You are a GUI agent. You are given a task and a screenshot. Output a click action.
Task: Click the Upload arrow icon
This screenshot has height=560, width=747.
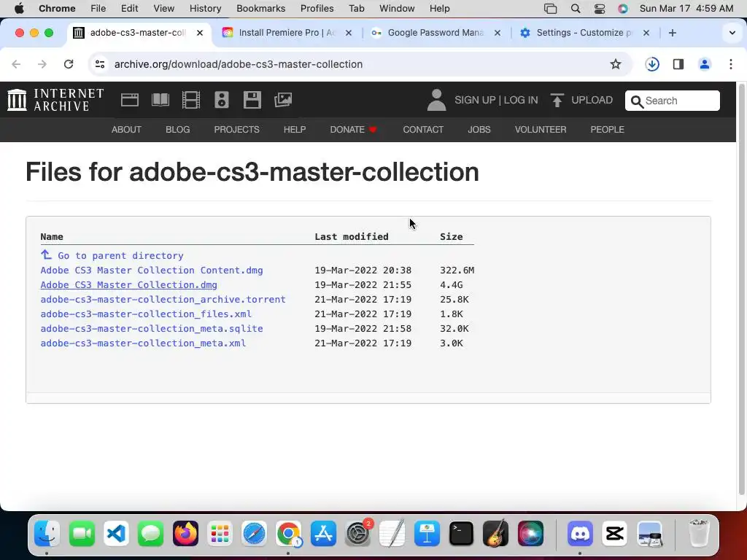point(557,100)
